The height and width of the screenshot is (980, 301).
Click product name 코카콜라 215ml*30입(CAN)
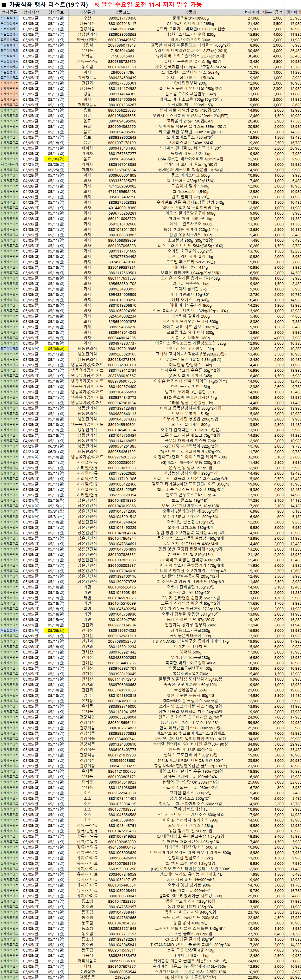[x=191, y=121]
